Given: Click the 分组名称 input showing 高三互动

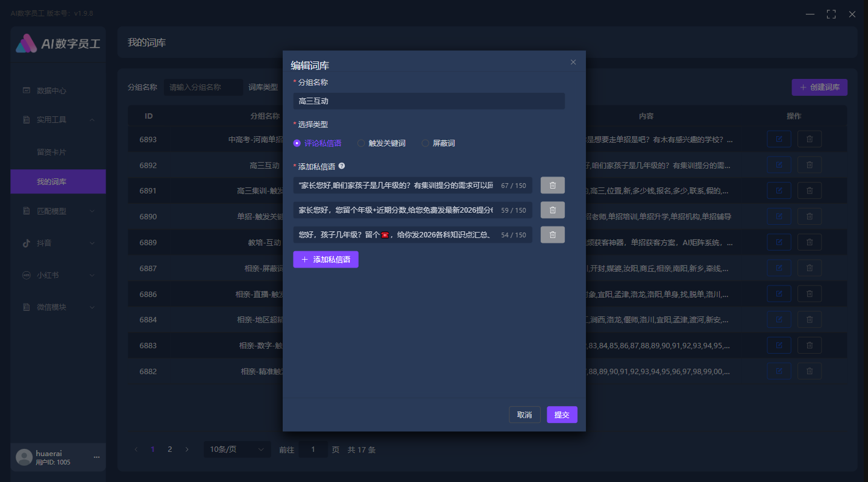Looking at the screenshot, I should tap(429, 101).
